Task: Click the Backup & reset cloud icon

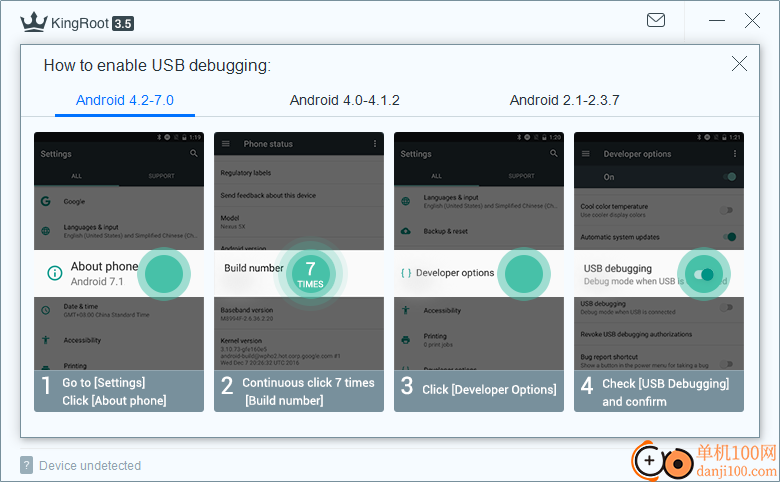Action: point(406,231)
